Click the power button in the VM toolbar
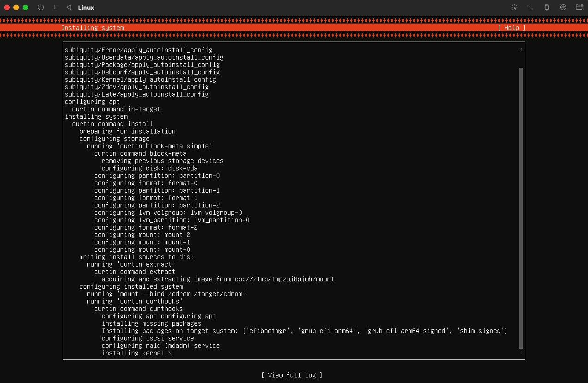 point(41,7)
